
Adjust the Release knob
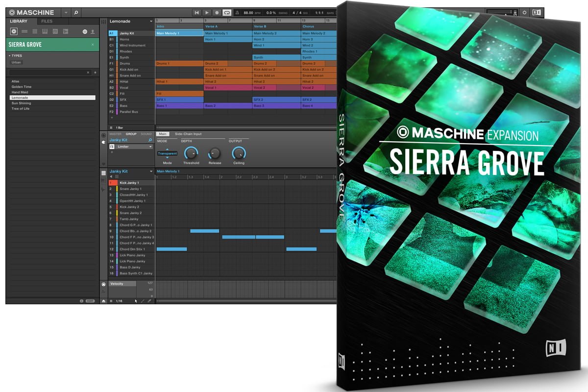[215, 153]
